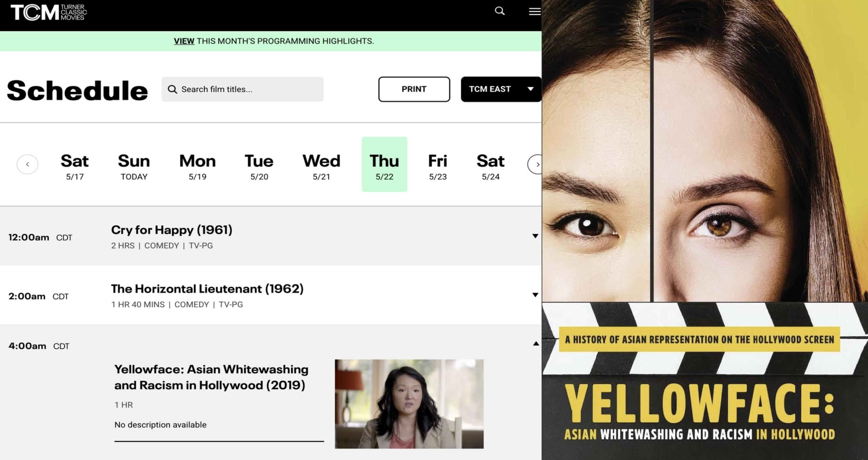Open the search magnifier in the header
868x460 pixels.
pyautogui.click(x=499, y=11)
